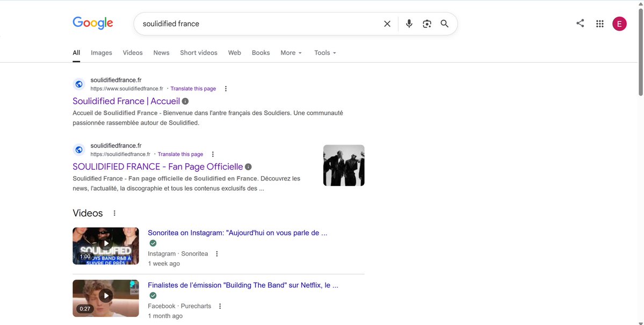Play the Purecharts Facebook video thumbnail
The height and width of the screenshot is (325, 644).
pos(106,298)
